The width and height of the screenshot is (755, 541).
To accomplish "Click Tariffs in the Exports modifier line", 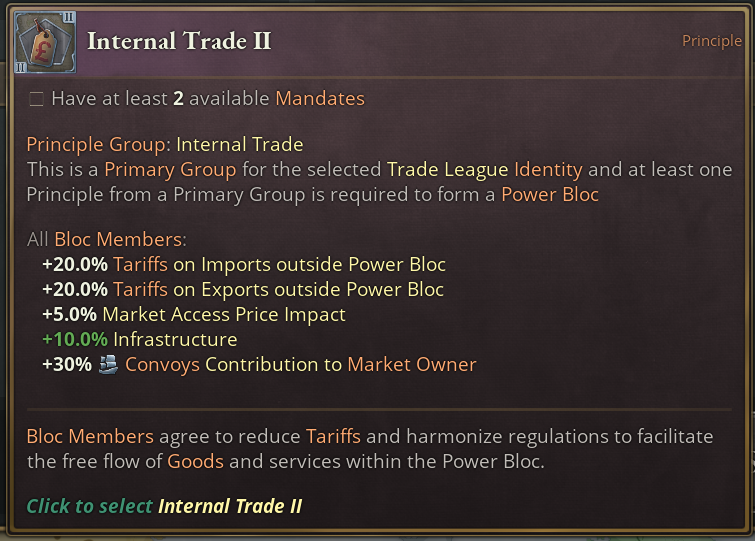I will point(140,290).
